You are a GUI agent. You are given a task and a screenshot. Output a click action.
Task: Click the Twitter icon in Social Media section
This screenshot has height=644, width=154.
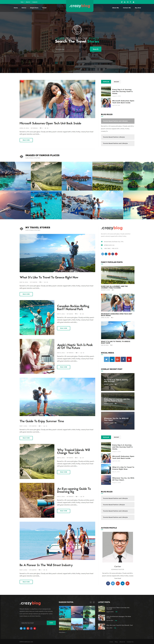click(106, 359)
